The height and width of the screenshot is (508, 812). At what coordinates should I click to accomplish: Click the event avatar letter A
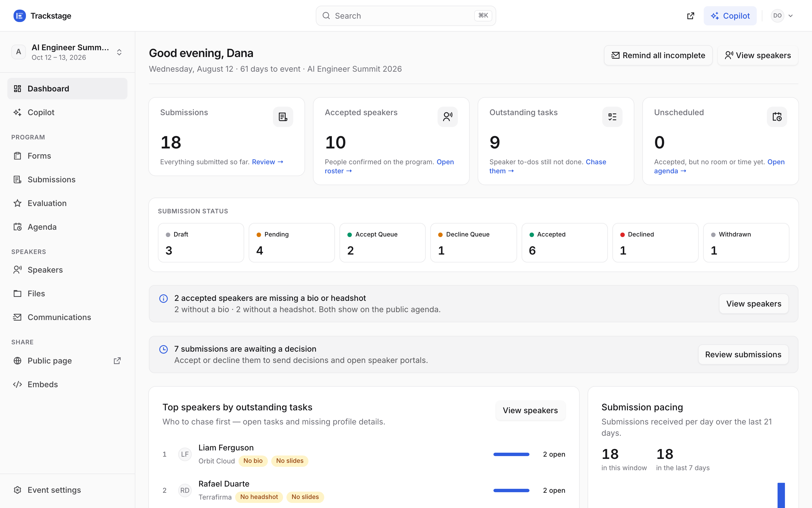click(18, 52)
